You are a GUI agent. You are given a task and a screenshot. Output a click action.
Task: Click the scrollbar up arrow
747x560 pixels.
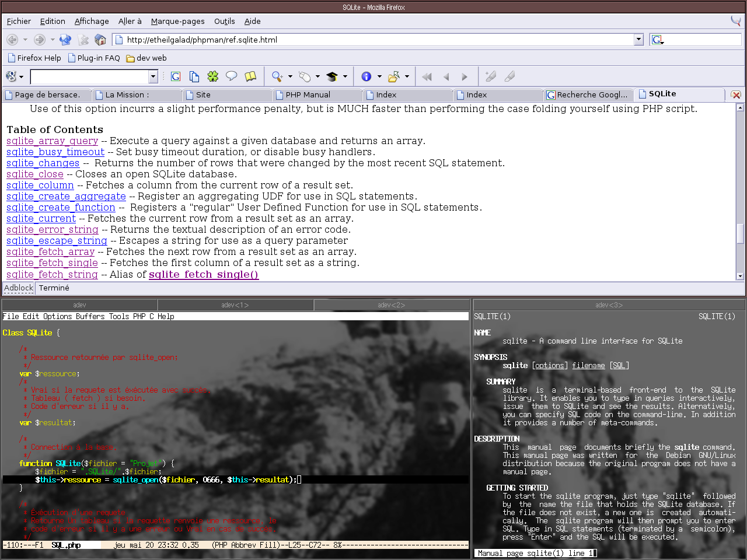point(740,107)
